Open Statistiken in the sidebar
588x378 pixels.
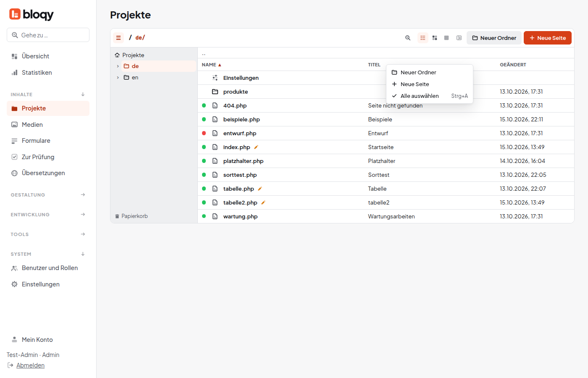click(48, 73)
